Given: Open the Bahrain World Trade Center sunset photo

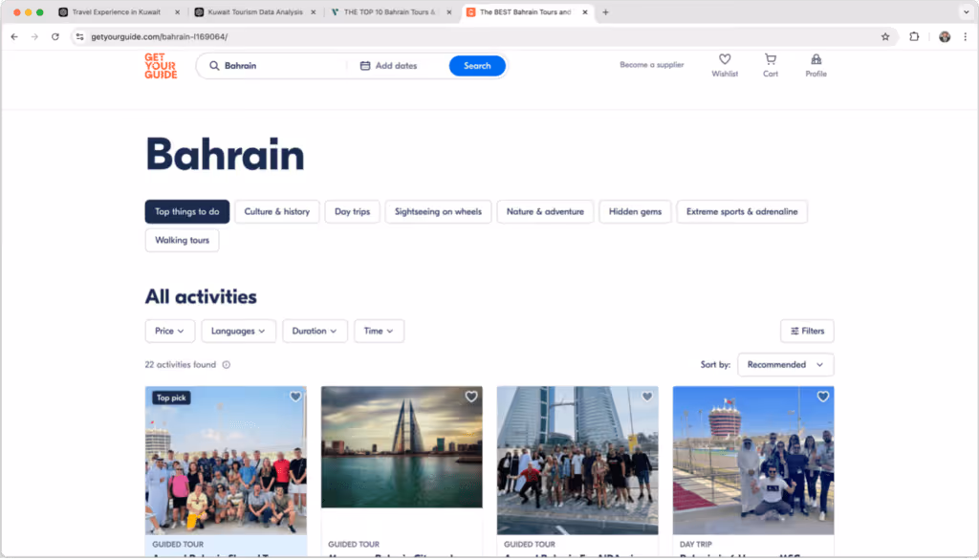Looking at the screenshot, I should point(402,447).
